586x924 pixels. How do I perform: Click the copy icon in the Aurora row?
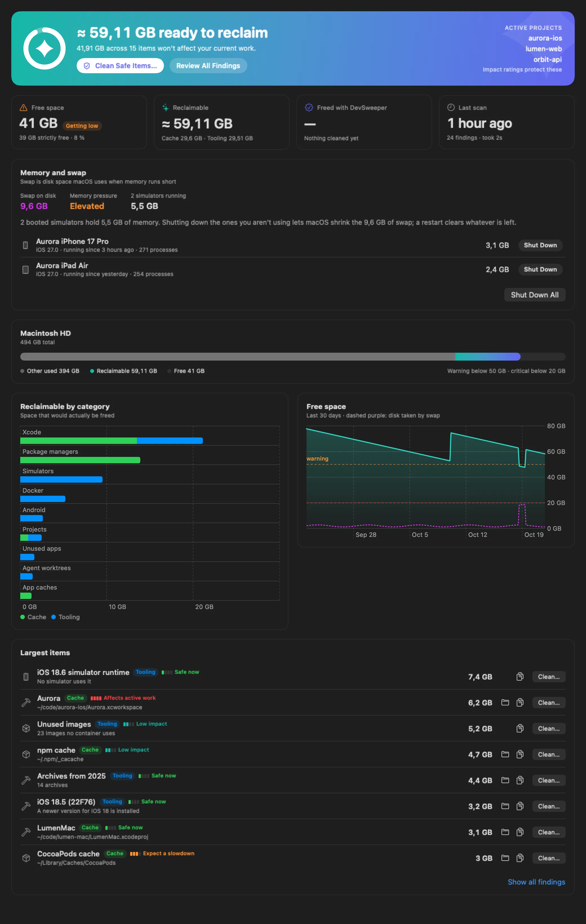click(x=520, y=703)
